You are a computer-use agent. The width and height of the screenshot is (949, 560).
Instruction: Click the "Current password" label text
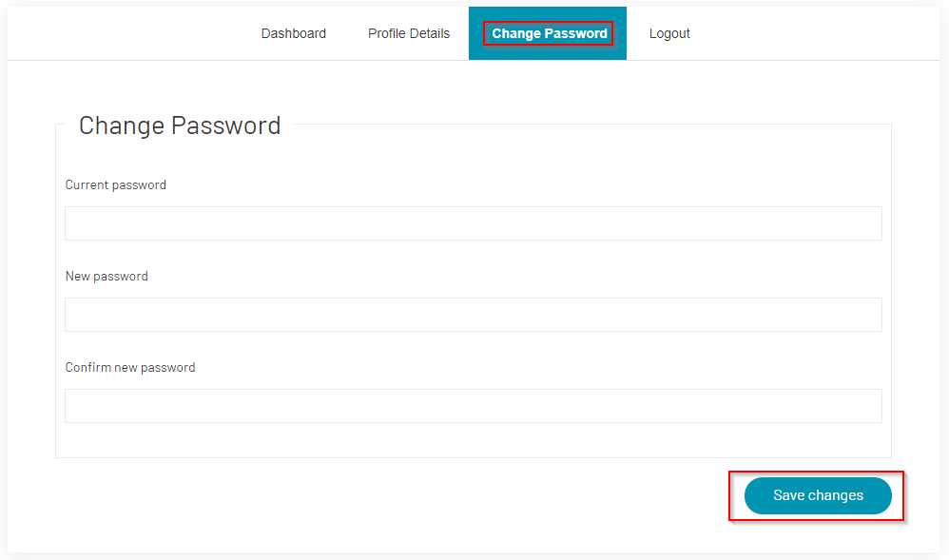115,185
